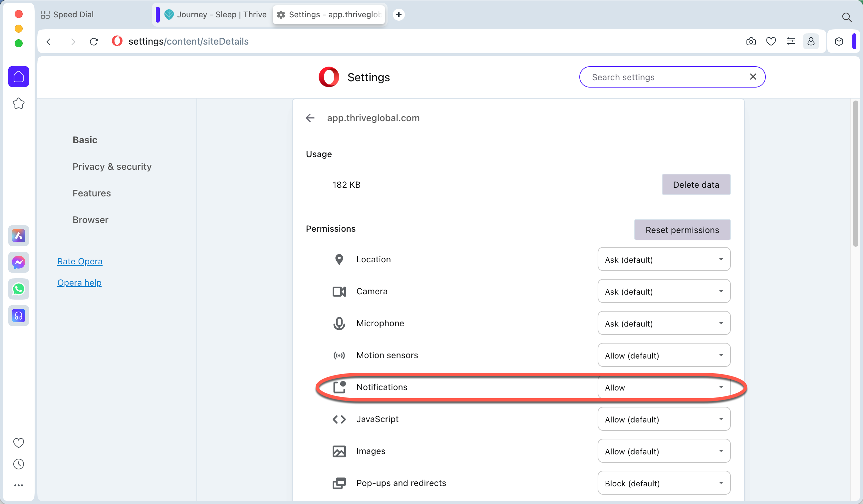The height and width of the screenshot is (504, 863).
Task: Click the JavaScript code brackets icon
Action: 339,419
